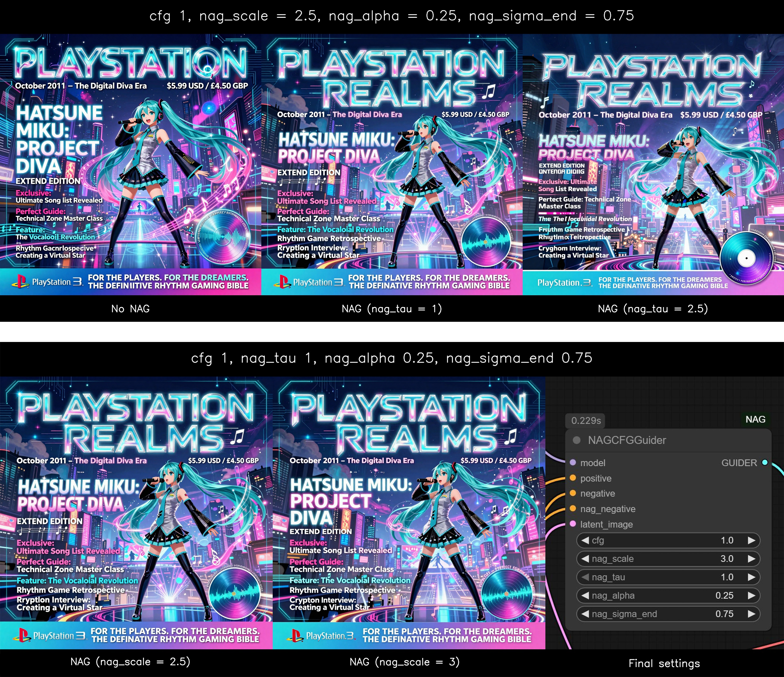Click the NAG nag_scale = 3 result image
The image size is (784, 677).
(409, 513)
